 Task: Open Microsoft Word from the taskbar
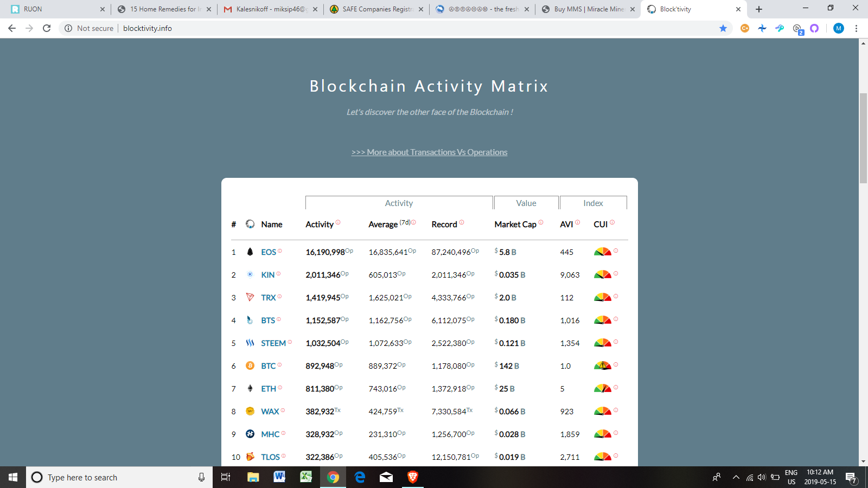(x=279, y=477)
